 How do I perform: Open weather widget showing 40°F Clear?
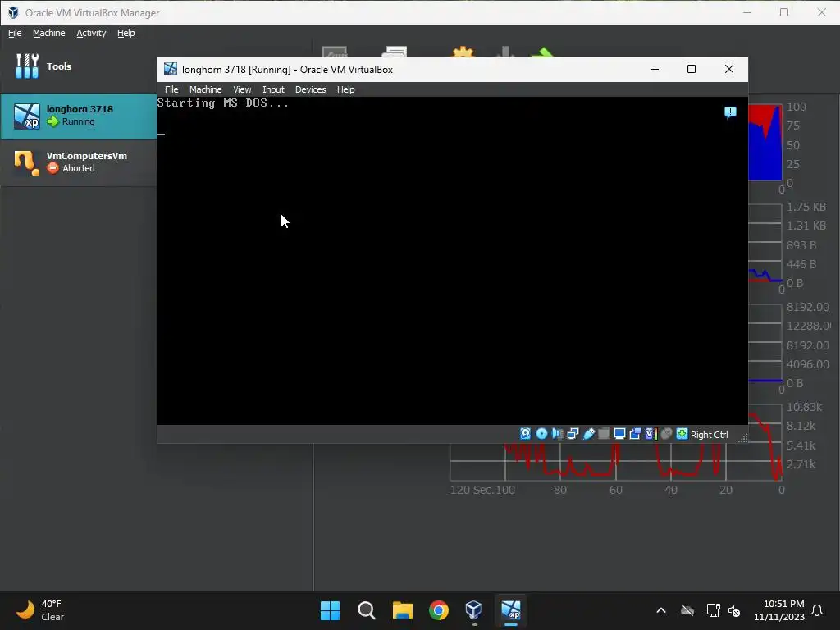click(x=40, y=610)
